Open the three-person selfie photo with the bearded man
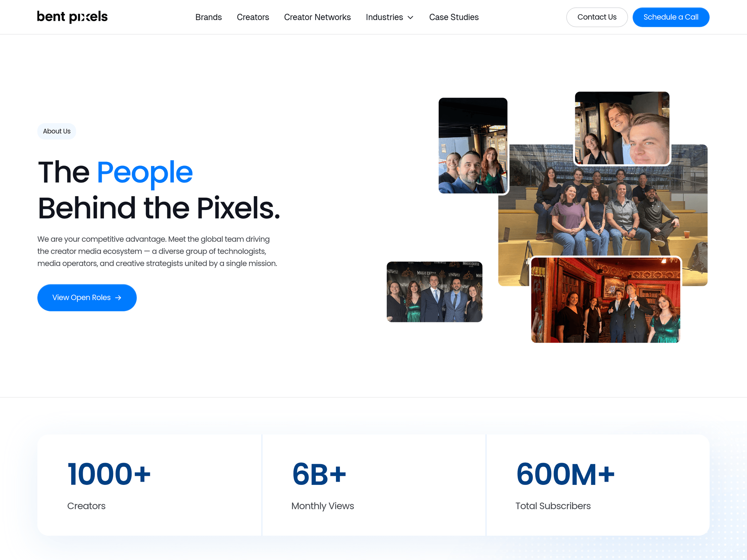Viewport: 747px width, 560px height. tap(473, 145)
